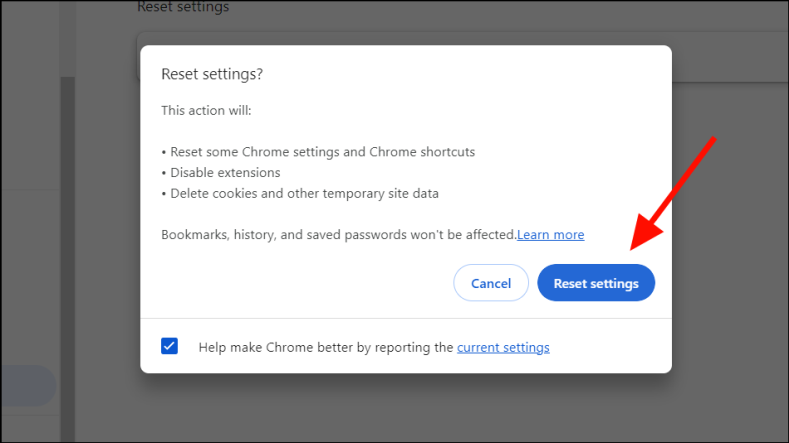This screenshot has width=789, height=443.
Task: Click the Cancel button
Action: click(491, 283)
